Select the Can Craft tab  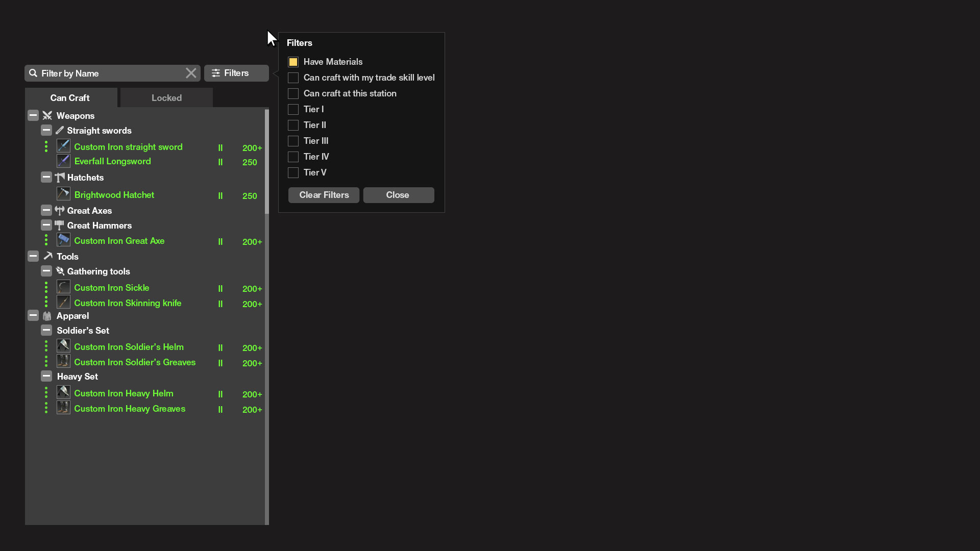pos(70,98)
